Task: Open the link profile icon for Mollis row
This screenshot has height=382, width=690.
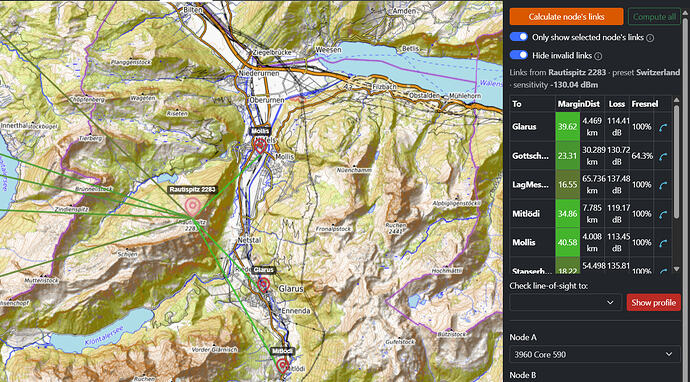Action: [663, 243]
